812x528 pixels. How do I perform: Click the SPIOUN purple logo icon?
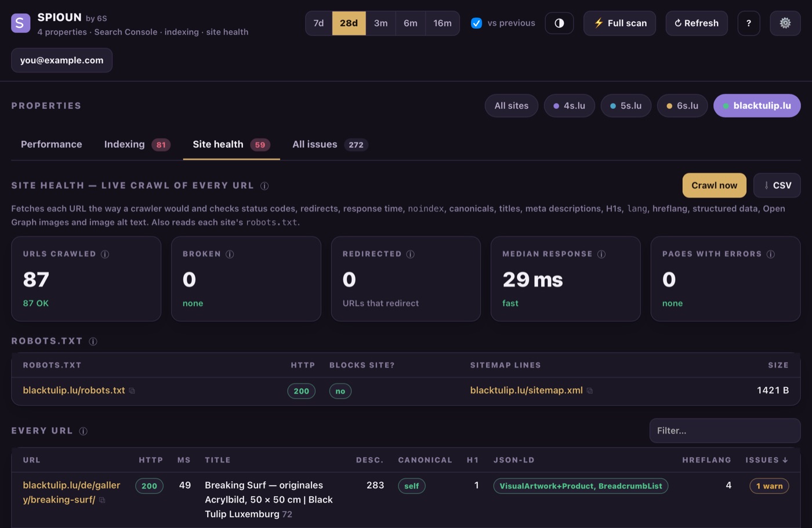click(x=21, y=23)
